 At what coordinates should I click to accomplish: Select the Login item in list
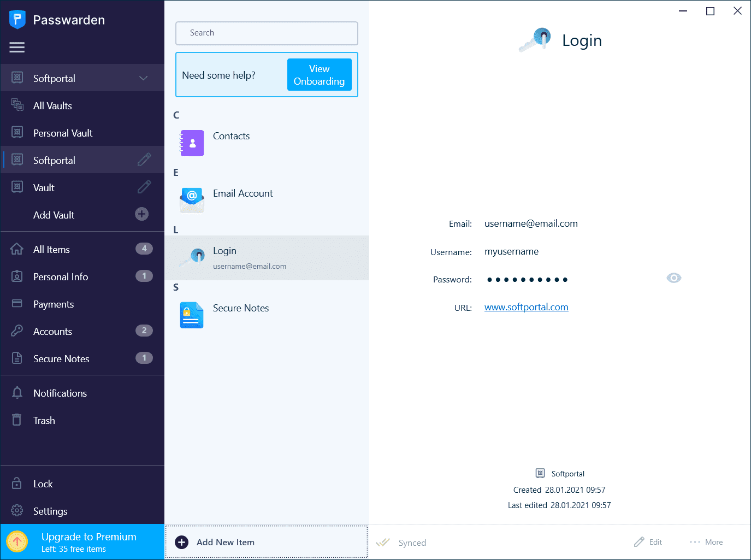point(267,258)
